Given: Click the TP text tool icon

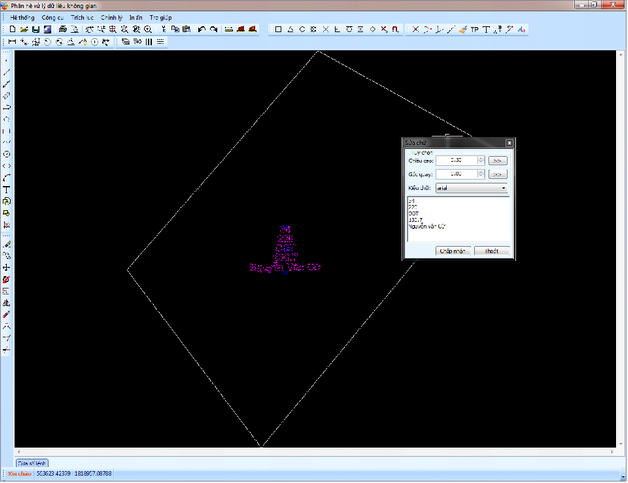Looking at the screenshot, I should coord(475,29).
